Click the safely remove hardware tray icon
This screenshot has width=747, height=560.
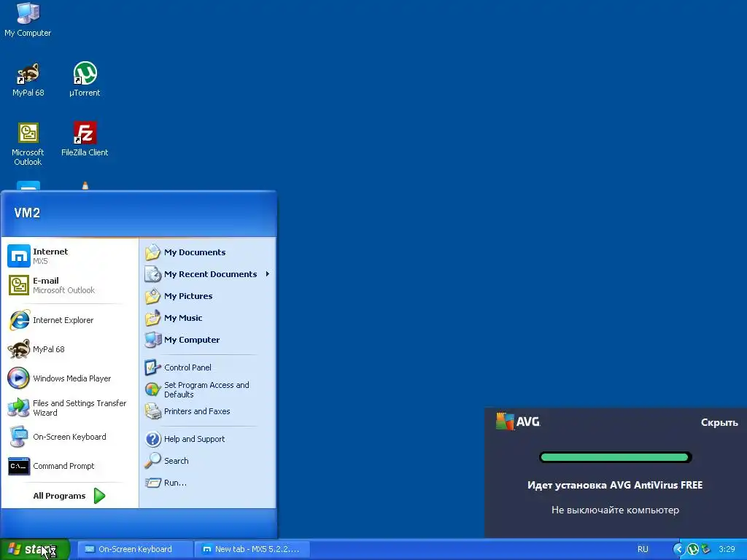pos(705,550)
